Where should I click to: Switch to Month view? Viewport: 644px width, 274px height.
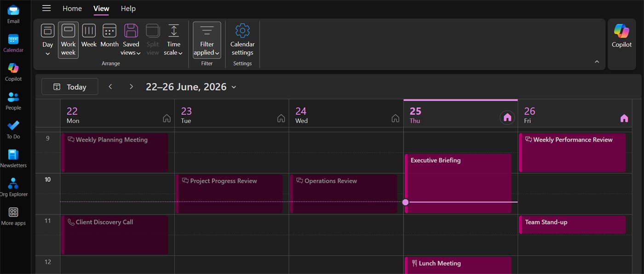tap(109, 36)
